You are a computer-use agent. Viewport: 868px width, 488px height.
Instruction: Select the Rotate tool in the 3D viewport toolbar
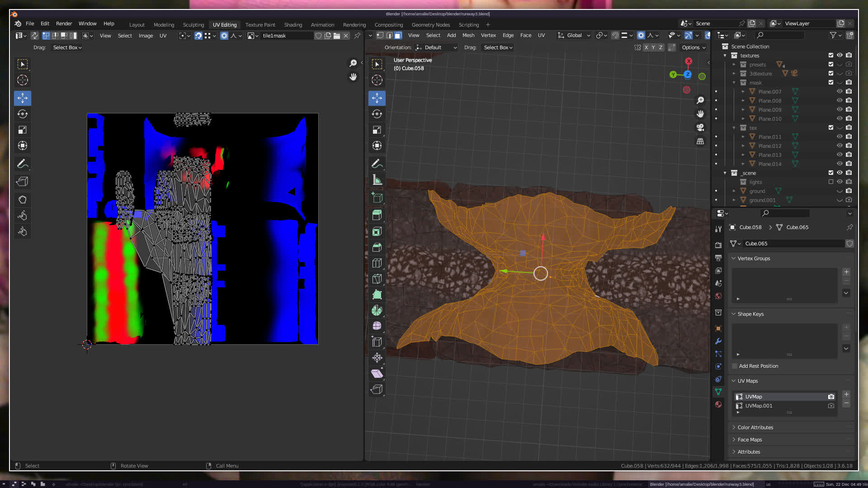point(377,114)
